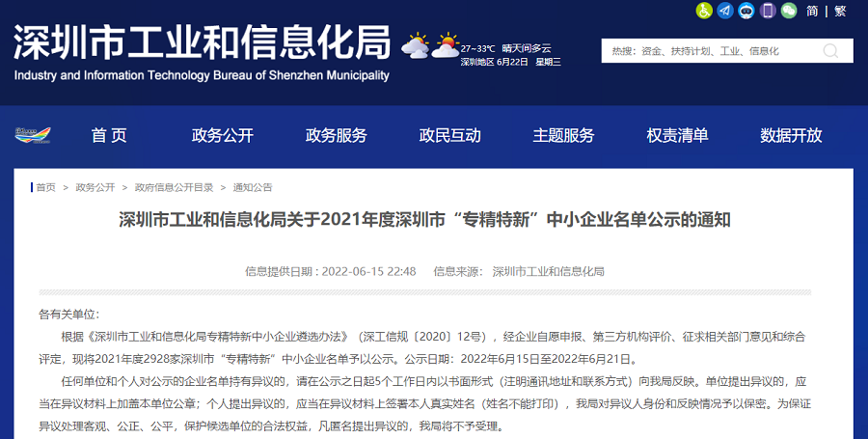Click the purple mobile phone icon
This screenshot has width=868, height=439.
[x=768, y=11]
